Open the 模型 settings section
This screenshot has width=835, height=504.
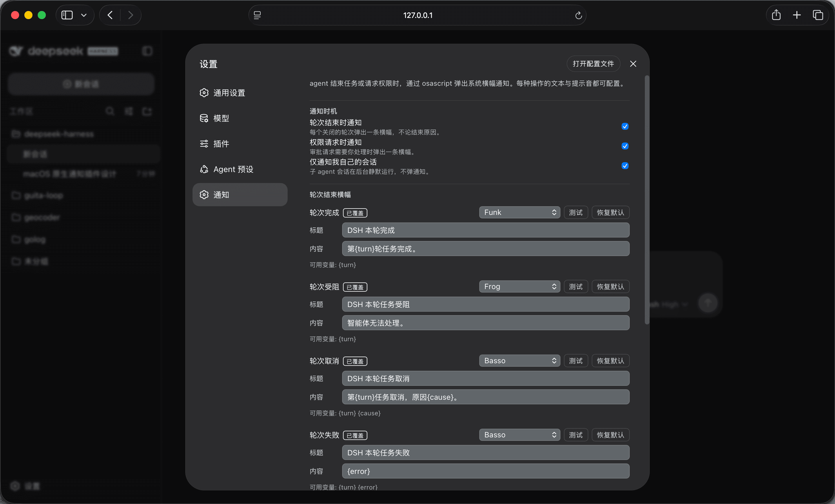point(240,118)
